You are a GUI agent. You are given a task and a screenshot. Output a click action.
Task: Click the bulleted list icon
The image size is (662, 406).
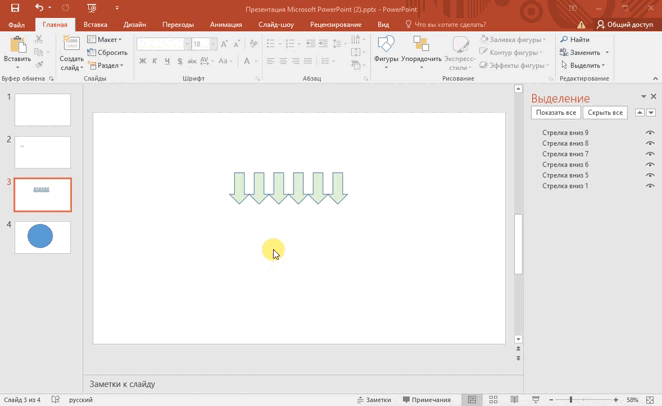[x=271, y=43]
